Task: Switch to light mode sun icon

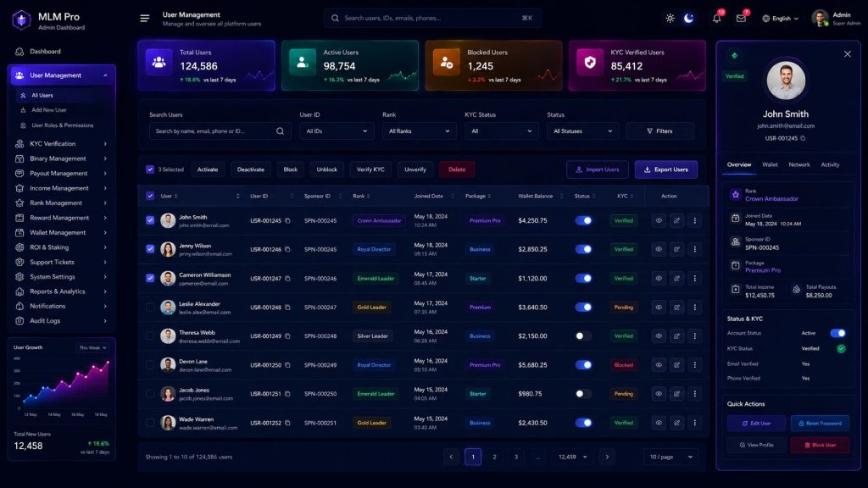Action: point(670,19)
